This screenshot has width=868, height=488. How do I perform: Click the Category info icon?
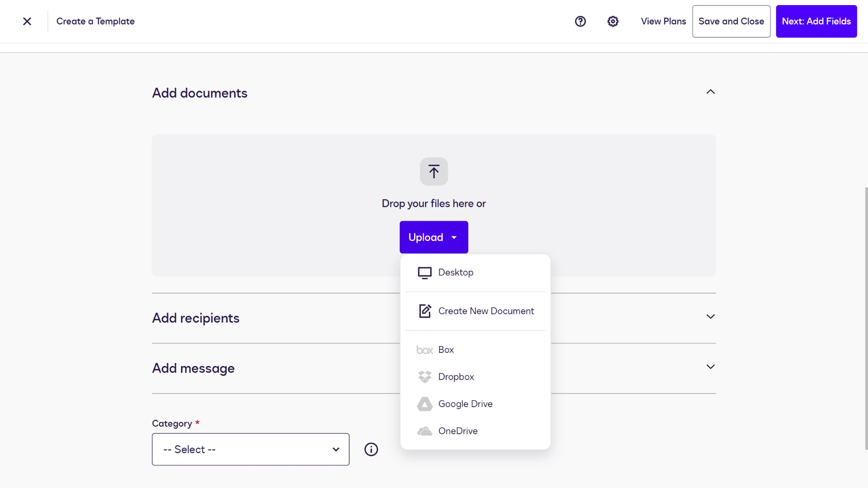pyautogui.click(x=371, y=449)
